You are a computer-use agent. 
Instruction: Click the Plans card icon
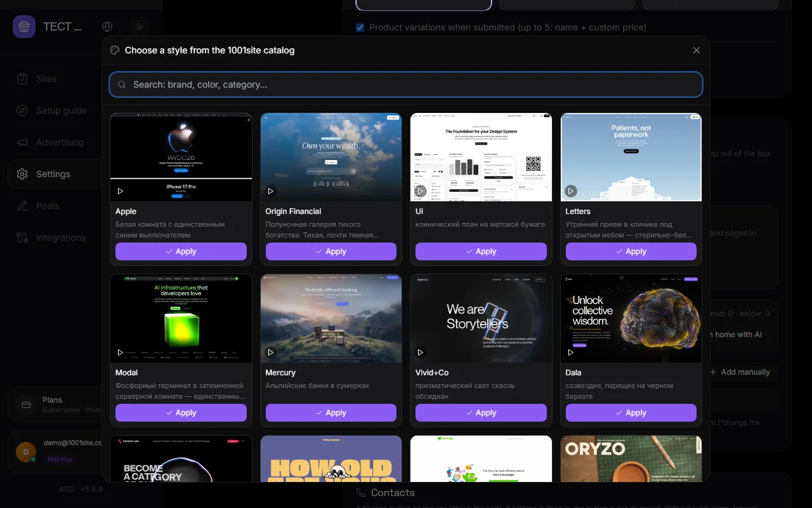26,404
